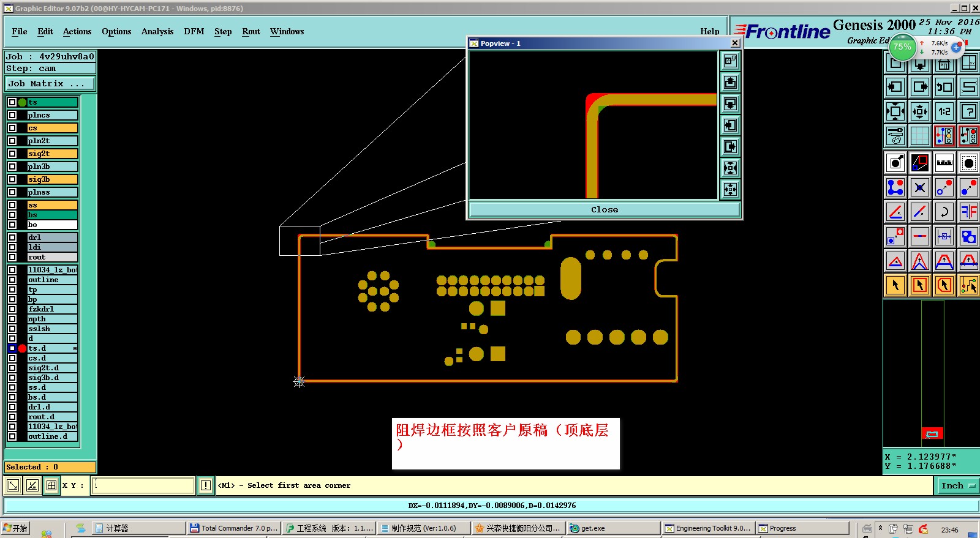Viewport: 980px width, 538px height.
Task: Open the DFM menu
Action: (194, 31)
